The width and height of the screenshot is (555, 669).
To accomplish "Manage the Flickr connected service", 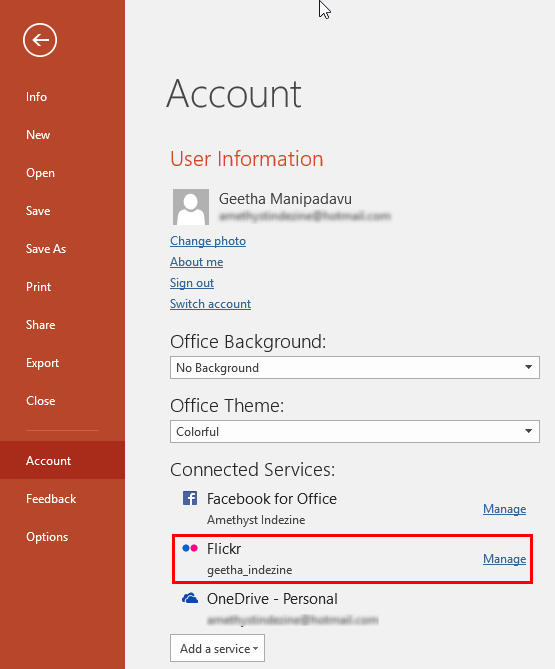I will (504, 558).
